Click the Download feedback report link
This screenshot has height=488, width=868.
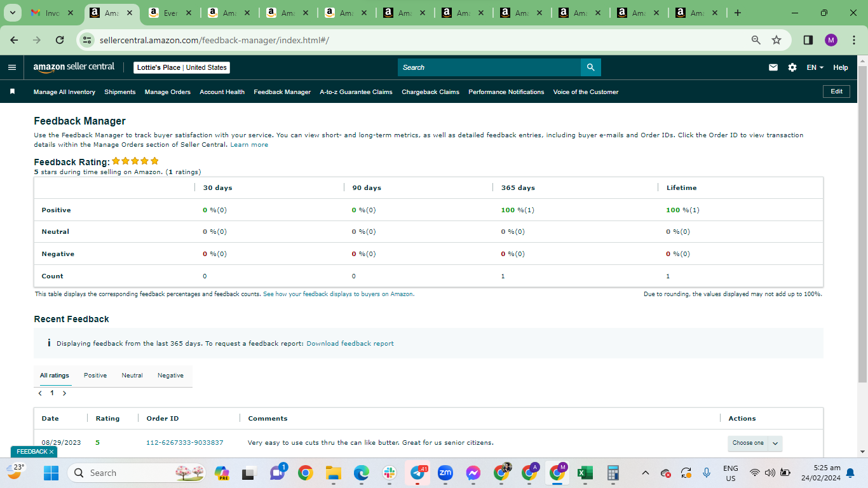pyautogui.click(x=350, y=344)
